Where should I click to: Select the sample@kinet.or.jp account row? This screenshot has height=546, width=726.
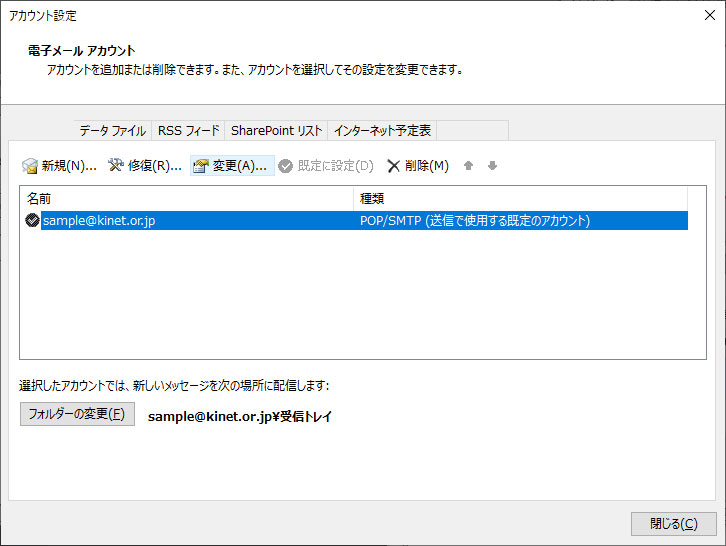[357, 220]
